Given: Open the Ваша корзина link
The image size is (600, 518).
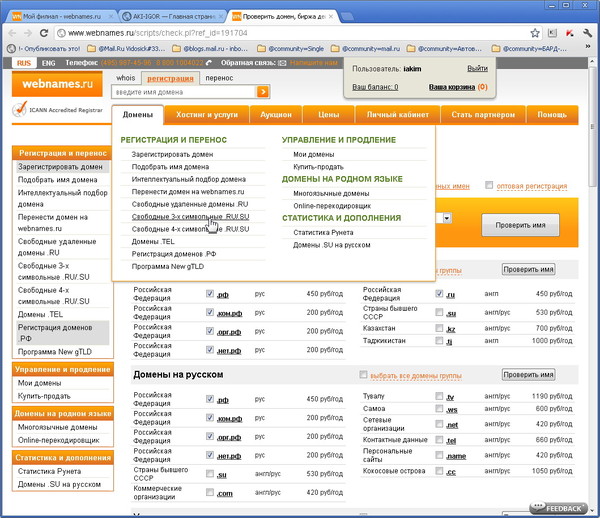Looking at the screenshot, I should 452,87.
